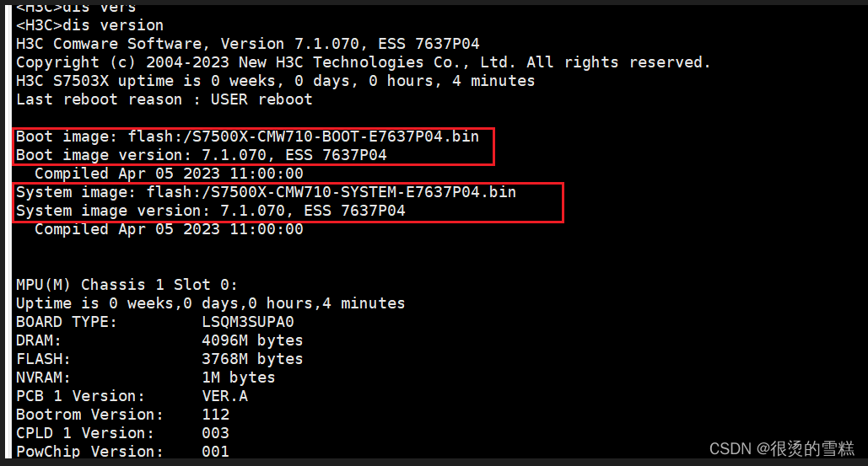The width and height of the screenshot is (868, 466).
Task: Click the 'CPLD 1 Version:' label
Action: (x=84, y=433)
